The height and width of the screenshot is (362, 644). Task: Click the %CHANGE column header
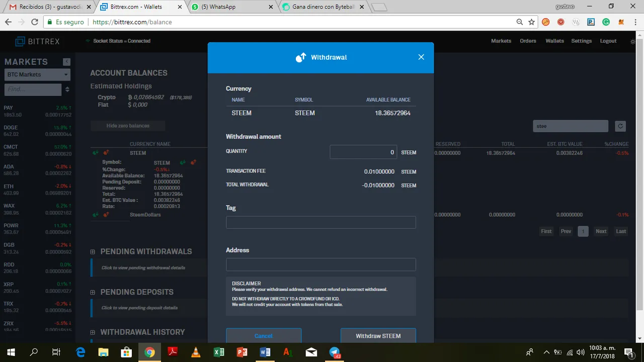coord(616,144)
